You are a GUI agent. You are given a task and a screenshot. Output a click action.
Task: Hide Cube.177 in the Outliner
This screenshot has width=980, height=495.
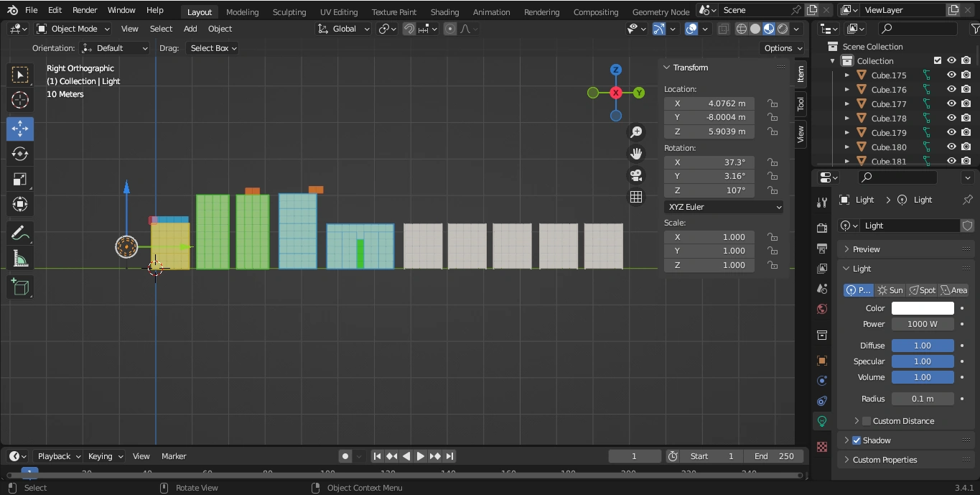[951, 103]
